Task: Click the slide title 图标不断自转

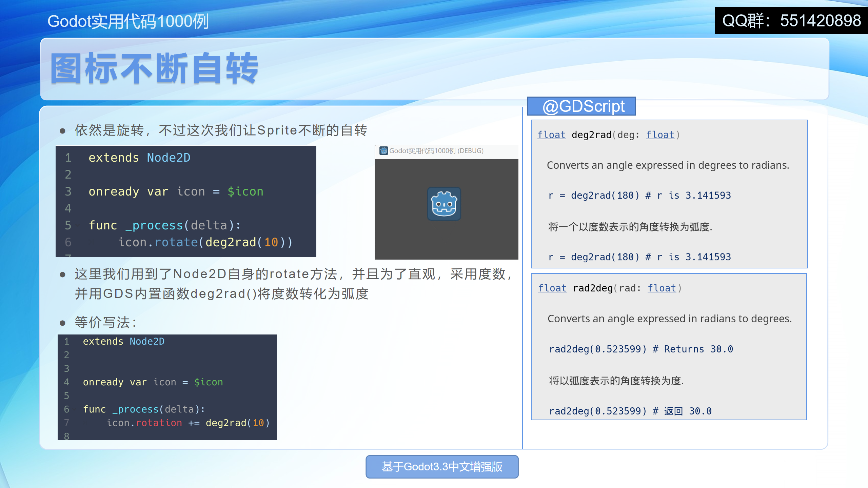Action: (x=154, y=68)
